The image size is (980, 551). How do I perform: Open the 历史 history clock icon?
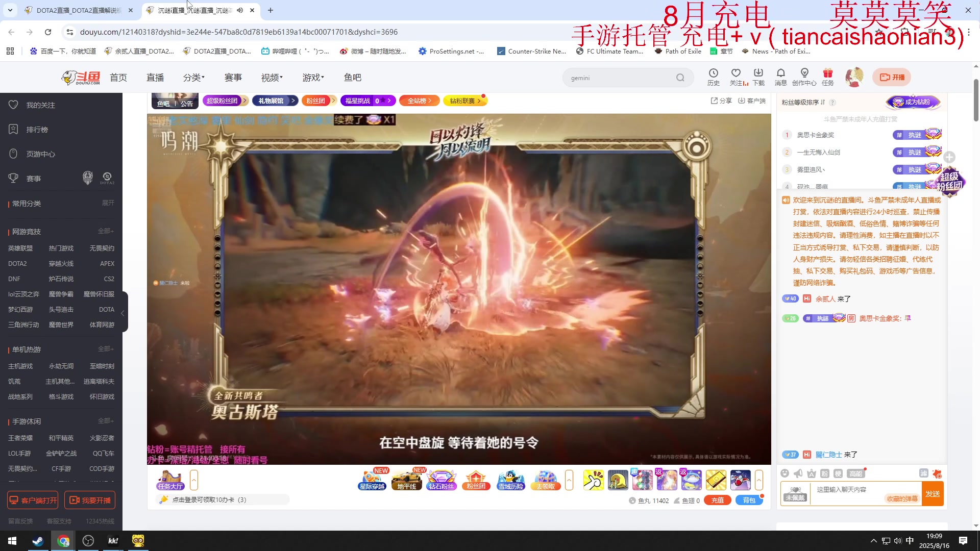click(x=713, y=77)
